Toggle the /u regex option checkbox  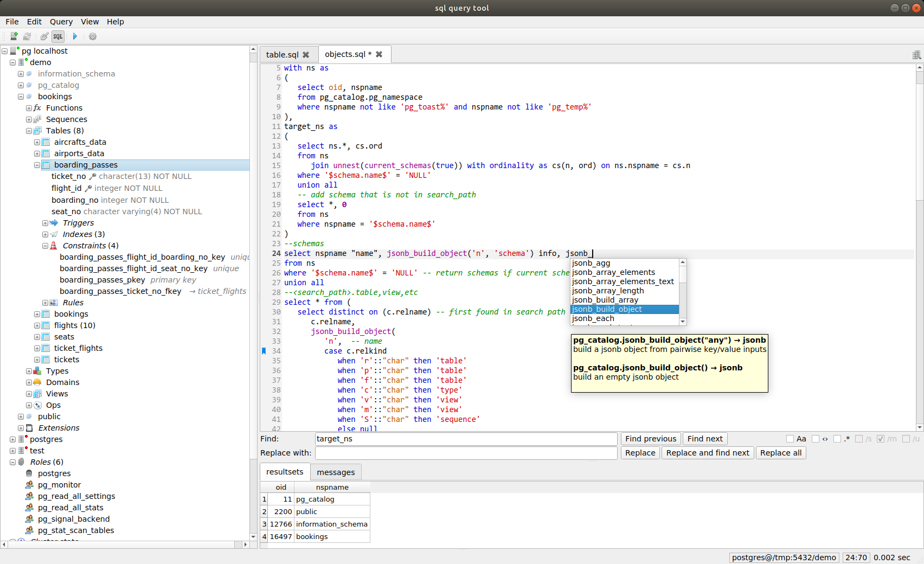(906, 439)
